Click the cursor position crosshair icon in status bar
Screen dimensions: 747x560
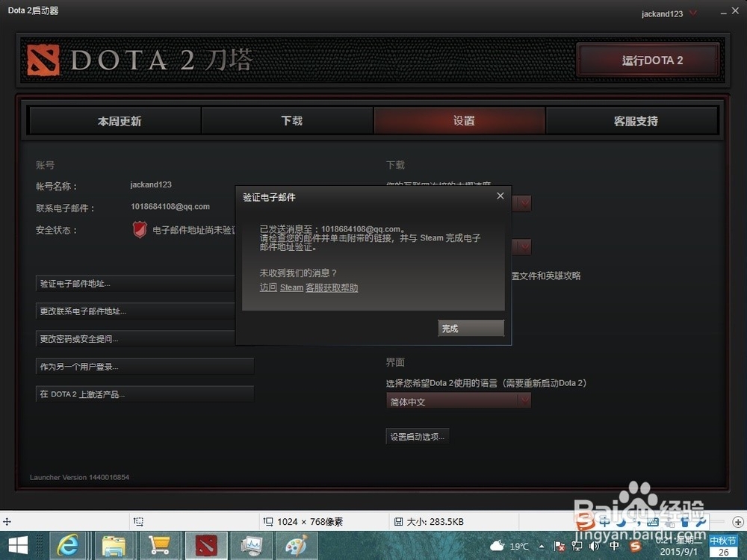(7, 522)
